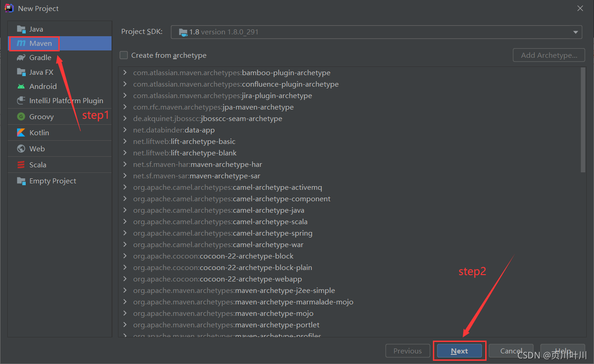The width and height of the screenshot is (594, 364).
Task: Click the SDK folder icon in Project SDK field
Action: tap(183, 32)
